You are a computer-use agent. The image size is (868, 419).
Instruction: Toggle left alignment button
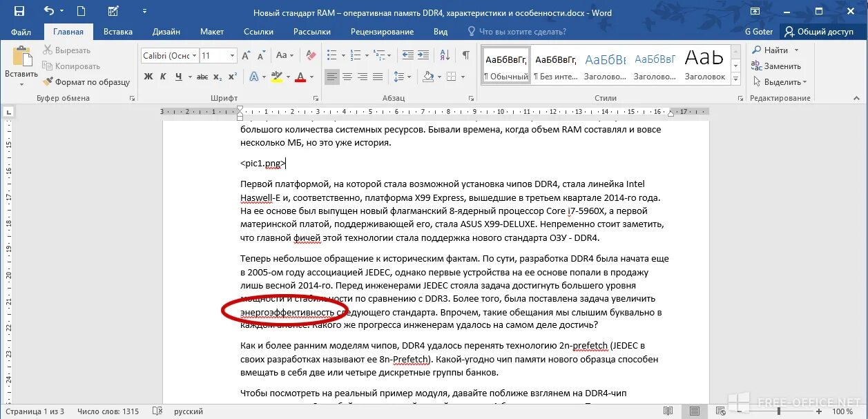click(x=332, y=77)
